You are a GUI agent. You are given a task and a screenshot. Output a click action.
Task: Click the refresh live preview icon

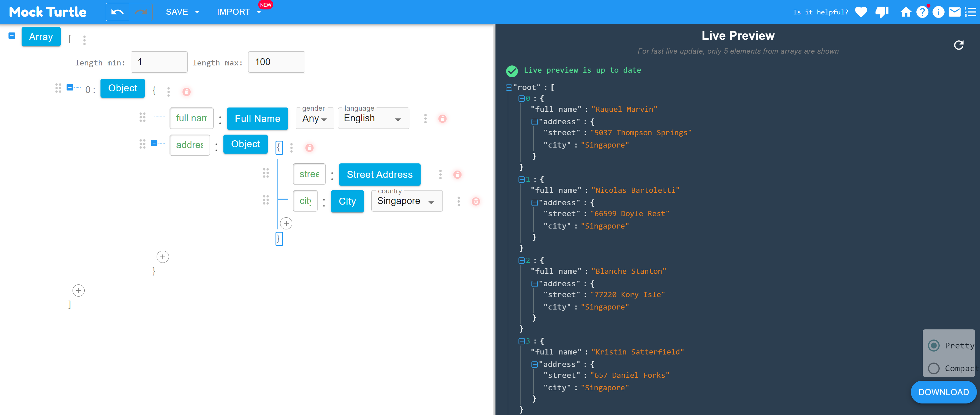click(958, 45)
